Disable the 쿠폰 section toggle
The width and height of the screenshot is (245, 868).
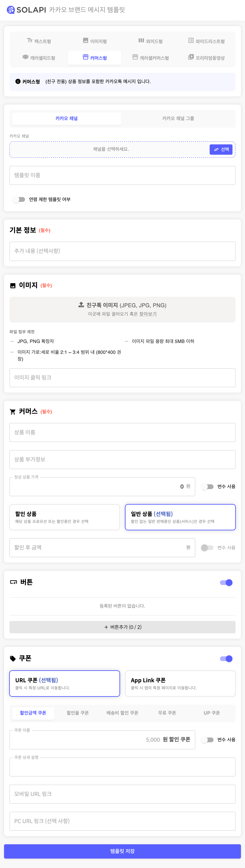[x=226, y=659]
